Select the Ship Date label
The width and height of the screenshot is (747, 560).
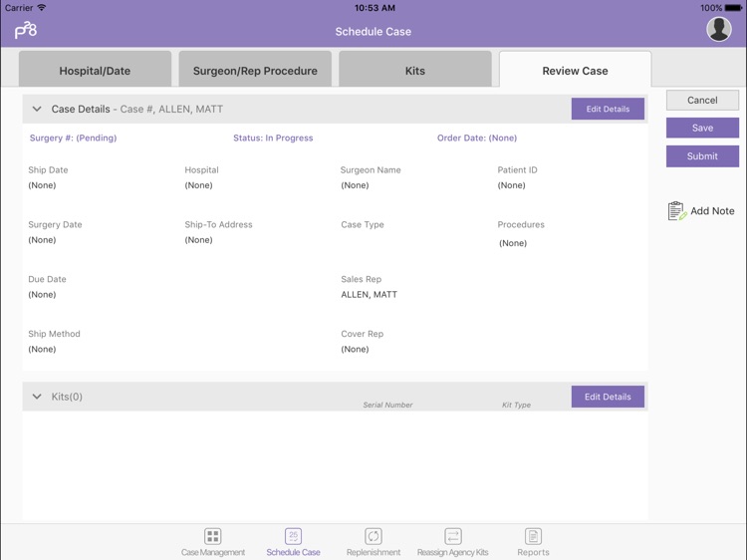point(48,169)
